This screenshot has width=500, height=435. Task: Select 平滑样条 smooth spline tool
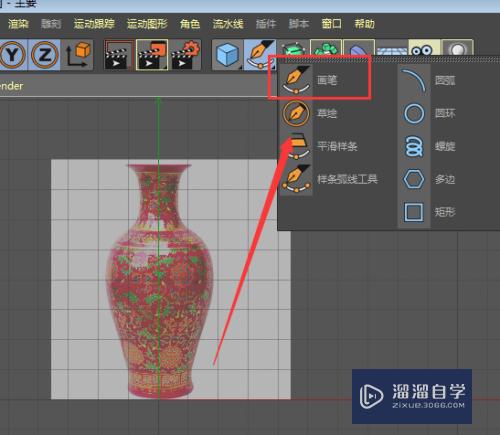[x=319, y=146]
